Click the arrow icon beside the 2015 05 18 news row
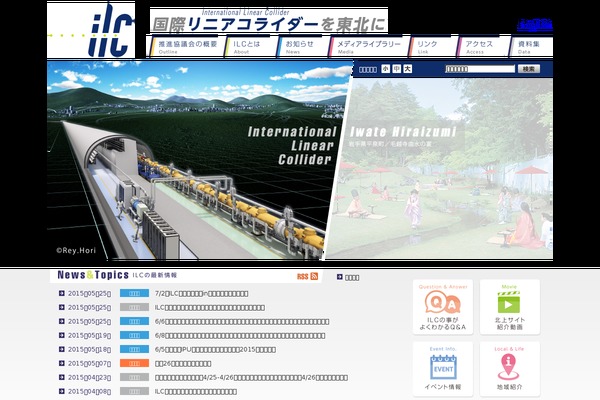This screenshot has height=400, width=600. [x=62, y=349]
